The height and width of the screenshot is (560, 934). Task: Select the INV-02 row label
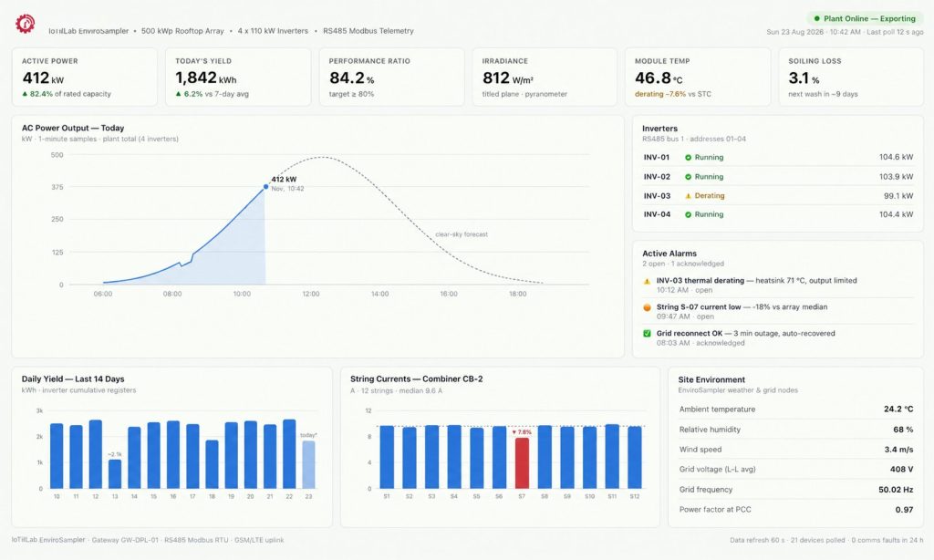point(657,177)
